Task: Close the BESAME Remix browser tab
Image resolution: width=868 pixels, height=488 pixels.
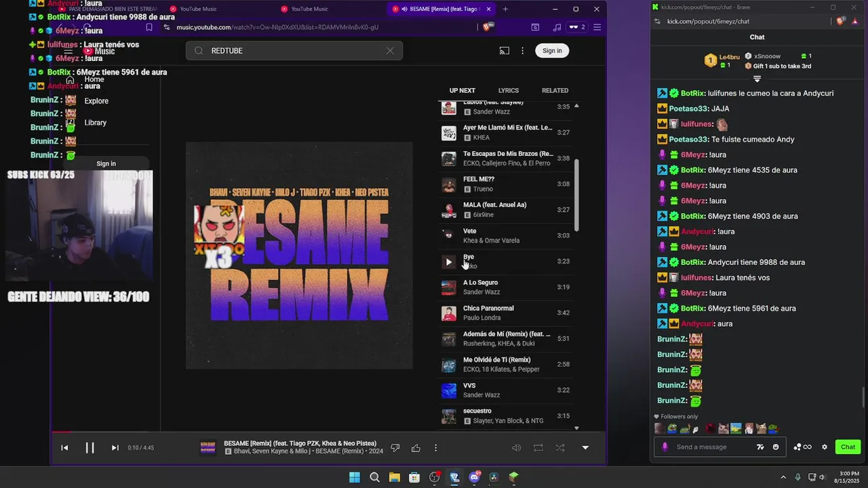Action: [488, 9]
